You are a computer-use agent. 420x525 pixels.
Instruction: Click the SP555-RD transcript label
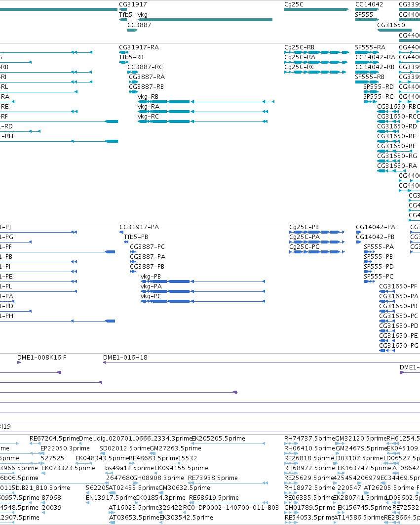[379, 87]
